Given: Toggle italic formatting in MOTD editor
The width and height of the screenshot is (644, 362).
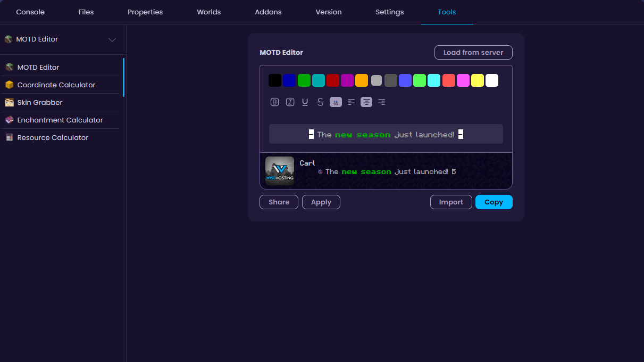Looking at the screenshot, I should click(x=290, y=102).
